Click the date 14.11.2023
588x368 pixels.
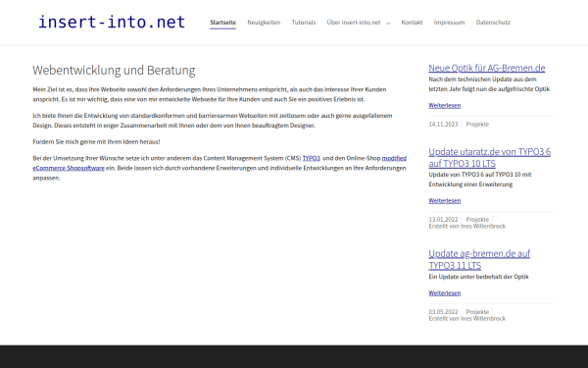point(443,125)
